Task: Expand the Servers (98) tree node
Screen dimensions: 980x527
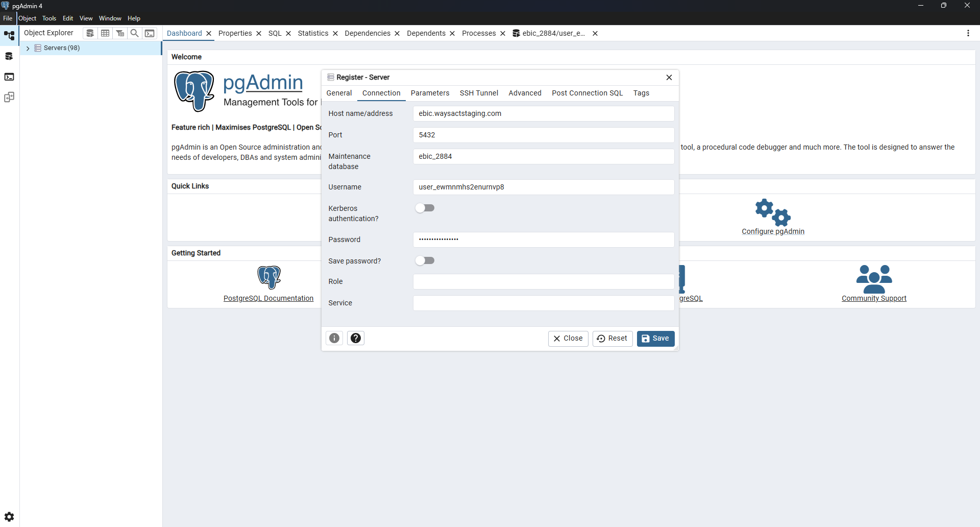Action: coord(28,48)
